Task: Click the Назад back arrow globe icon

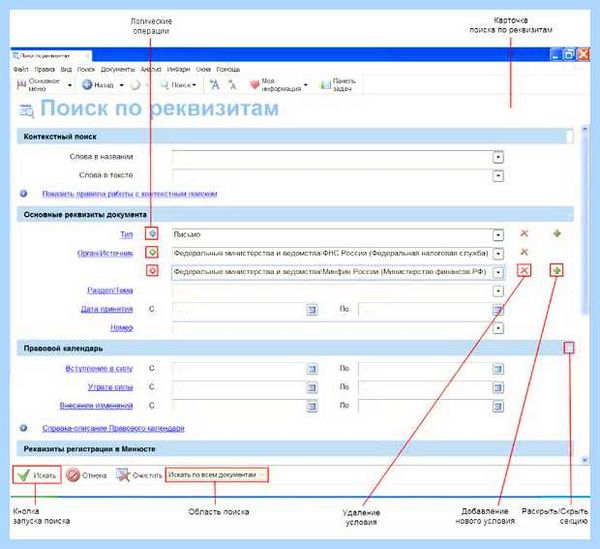Action: coord(87,85)
